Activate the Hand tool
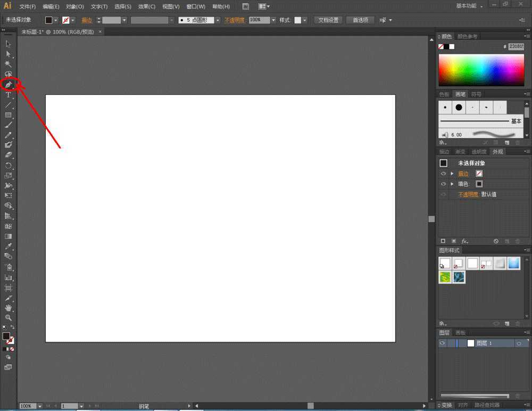The image size is (532, 411). click(x=9, y=308)
